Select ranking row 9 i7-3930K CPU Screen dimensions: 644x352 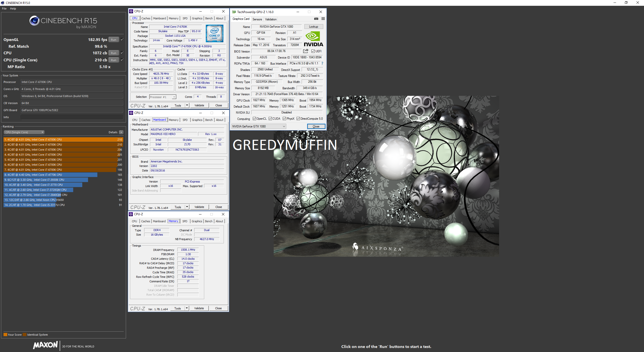63,180
